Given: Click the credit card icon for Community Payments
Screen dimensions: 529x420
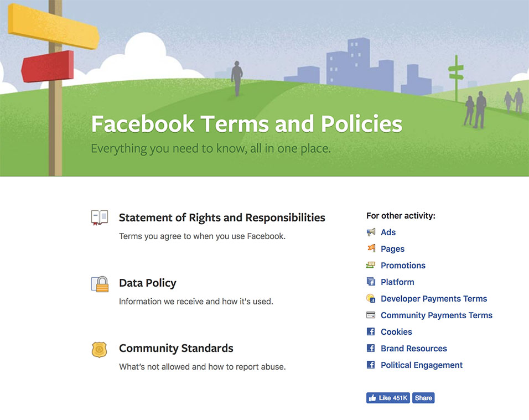Looking at the screenshot, I should click(x=371, y=315).
